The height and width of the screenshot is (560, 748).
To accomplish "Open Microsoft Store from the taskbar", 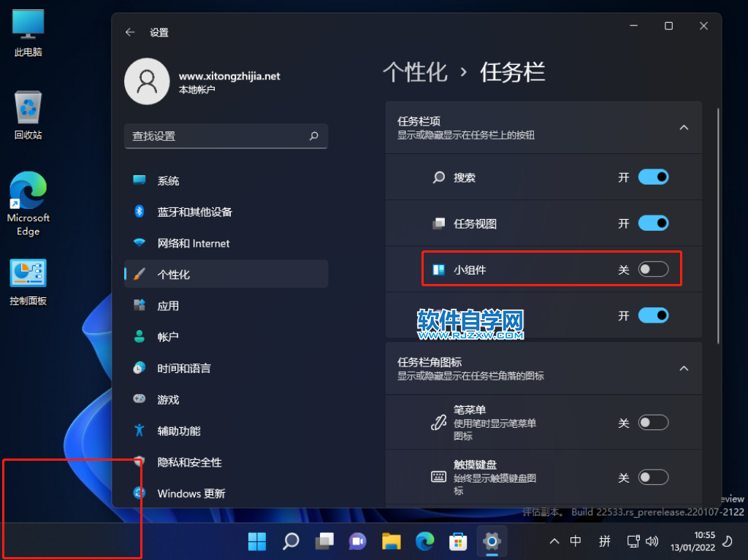I will (458, 542).
